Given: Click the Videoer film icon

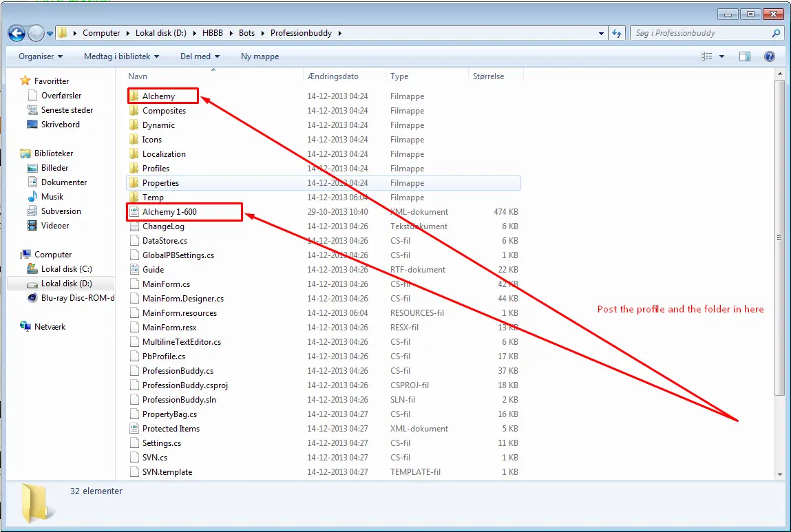Looking at the screenshot, I should pos(32,226).
